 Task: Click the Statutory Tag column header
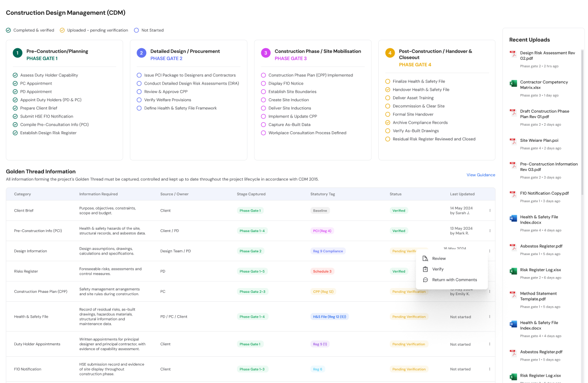pyautogui.click(x=324, y=194)
